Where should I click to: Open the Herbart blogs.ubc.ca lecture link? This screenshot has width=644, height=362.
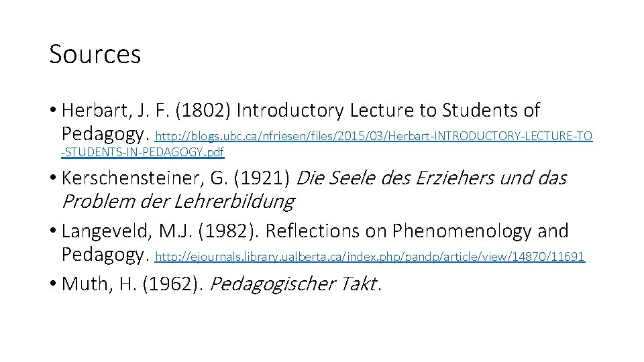click(374, 137)
